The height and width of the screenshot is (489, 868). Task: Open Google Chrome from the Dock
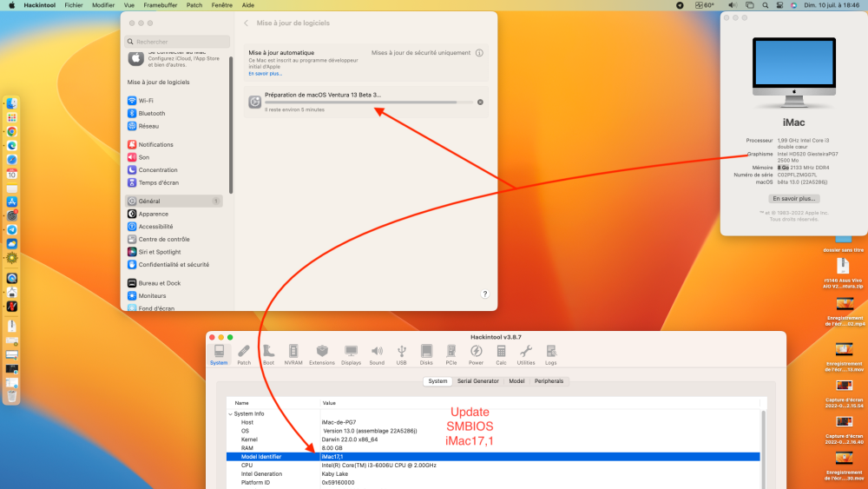(11, 132)
